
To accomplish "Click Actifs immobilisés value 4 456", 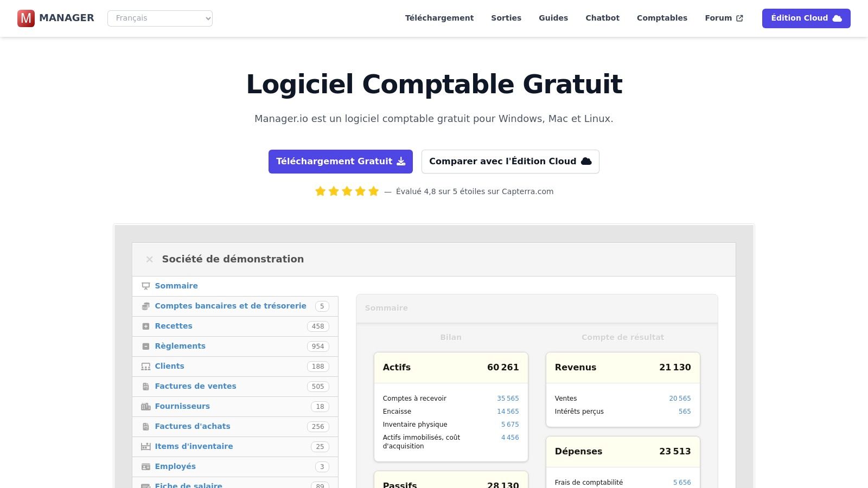I will pyautogui.click(x=510, y=438).
